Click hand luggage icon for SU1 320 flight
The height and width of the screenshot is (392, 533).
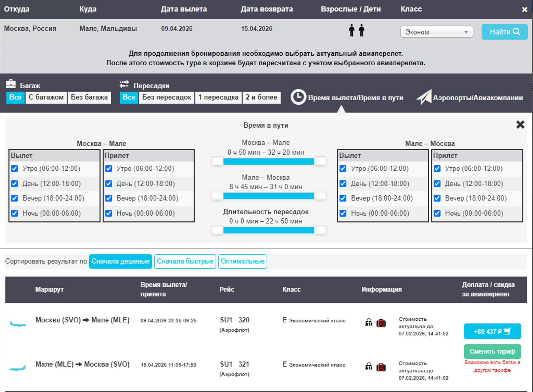369,323
